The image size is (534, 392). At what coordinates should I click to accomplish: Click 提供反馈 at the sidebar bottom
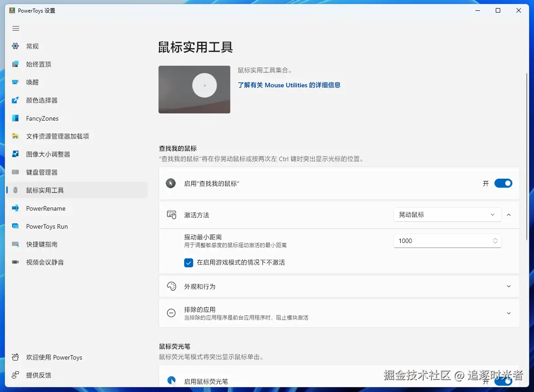39,375
